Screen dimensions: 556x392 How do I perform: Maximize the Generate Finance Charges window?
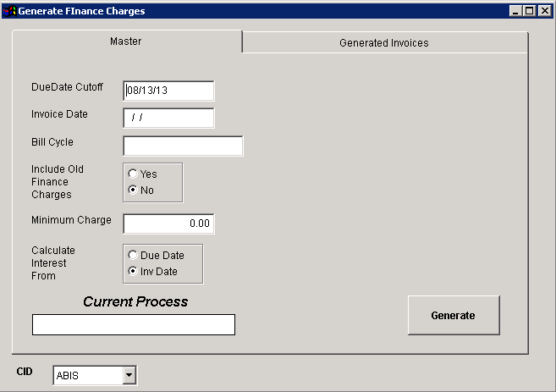pos(530,11)
